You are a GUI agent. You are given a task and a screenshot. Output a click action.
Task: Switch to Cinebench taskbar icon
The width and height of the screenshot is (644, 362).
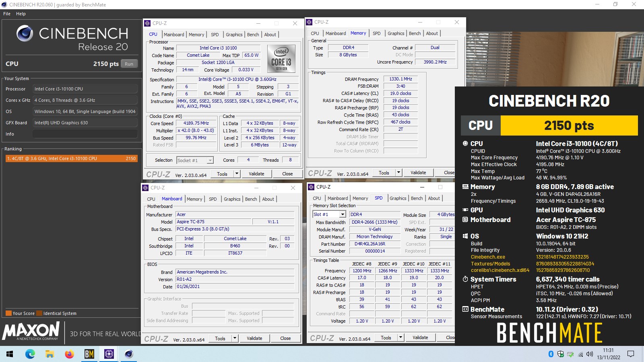[129, 354]
